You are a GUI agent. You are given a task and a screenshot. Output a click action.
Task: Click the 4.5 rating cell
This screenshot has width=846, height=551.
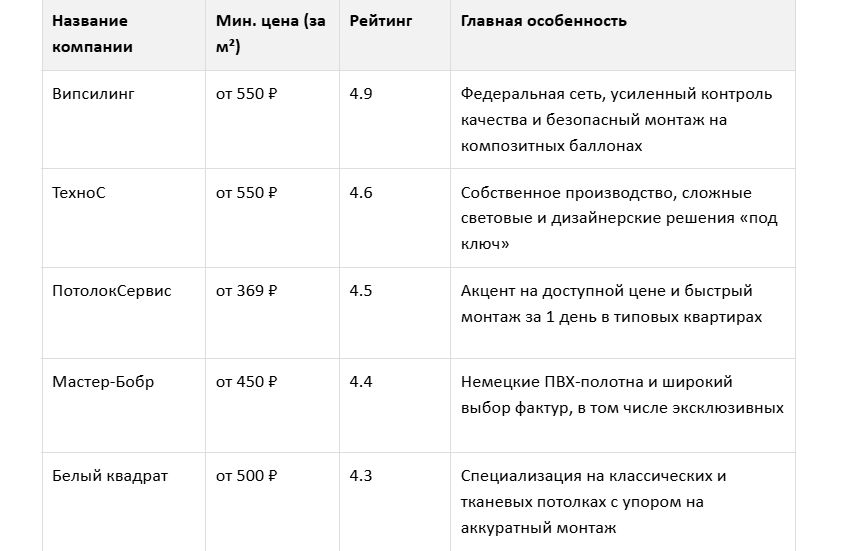[x=361, y=291]
